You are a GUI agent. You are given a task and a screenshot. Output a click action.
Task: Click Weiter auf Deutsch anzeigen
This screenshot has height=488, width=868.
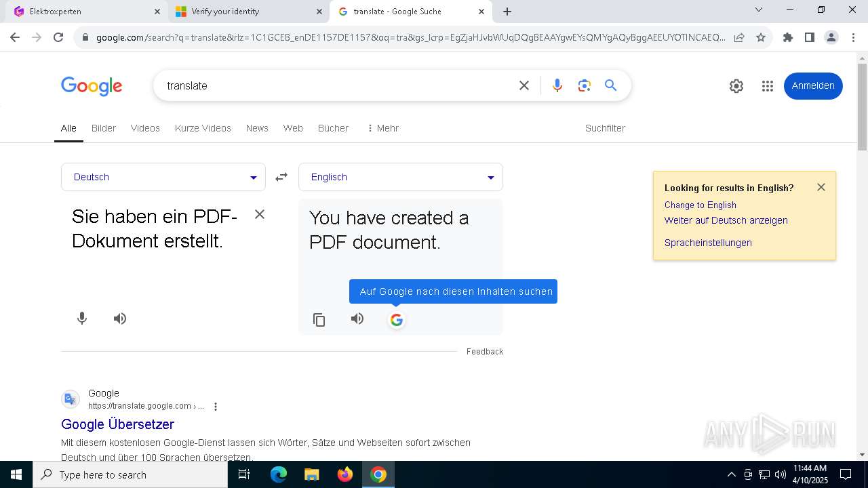pos(726,220)
